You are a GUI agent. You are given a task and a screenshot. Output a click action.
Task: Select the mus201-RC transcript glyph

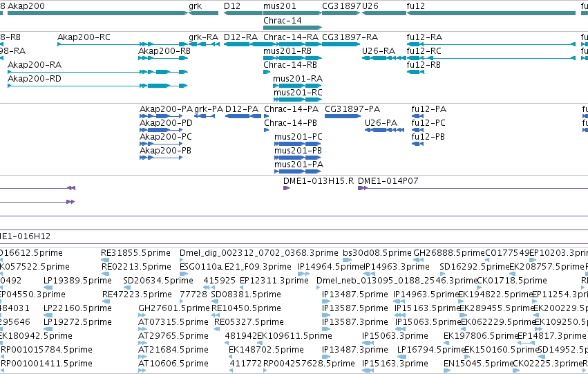298,100
